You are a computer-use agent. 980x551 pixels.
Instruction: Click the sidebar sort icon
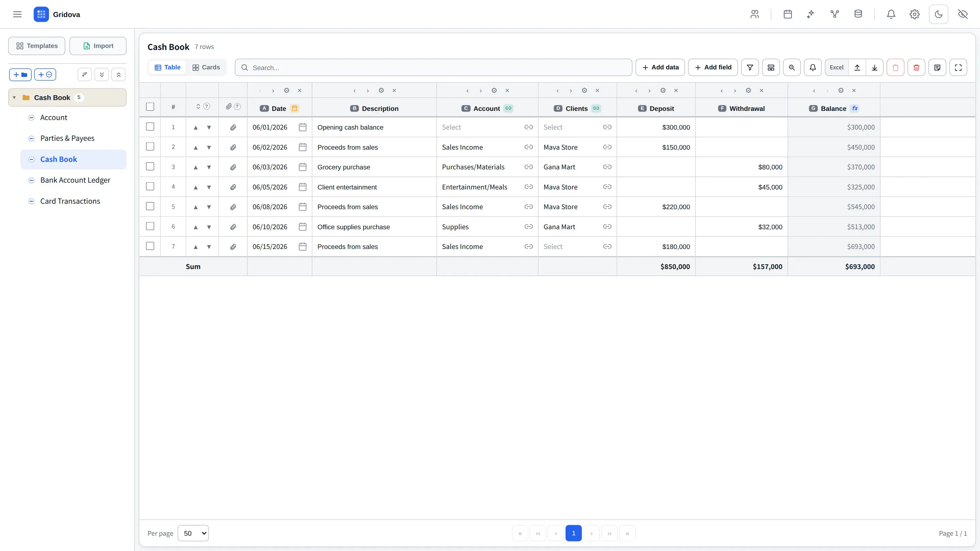pyautogui.click(x=84, y=74)
